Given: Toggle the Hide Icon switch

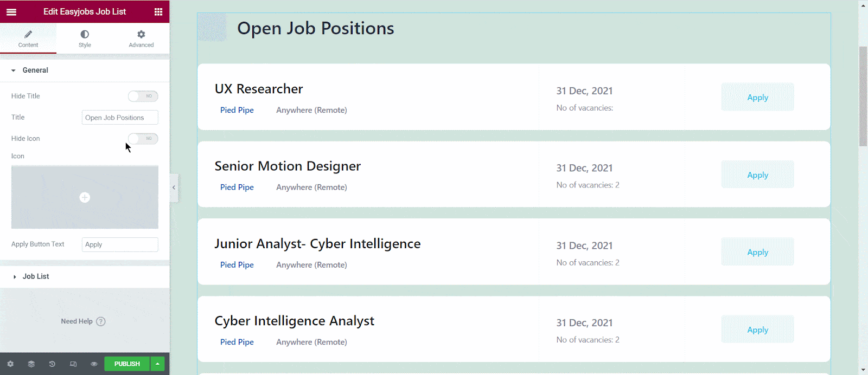Looking at the screenshot, I should tap(143, 139).
